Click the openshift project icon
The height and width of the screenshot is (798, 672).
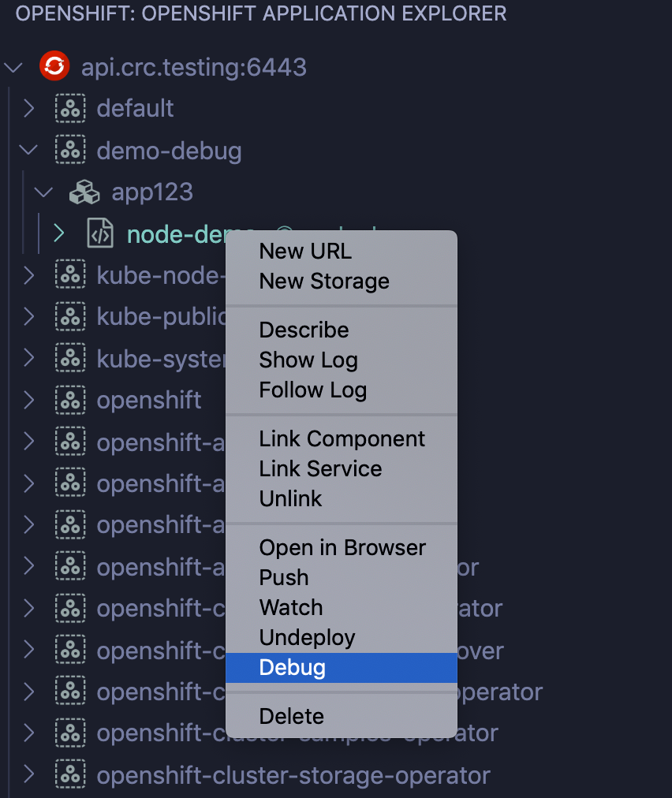pyautogui.click(x=70, y=400)
